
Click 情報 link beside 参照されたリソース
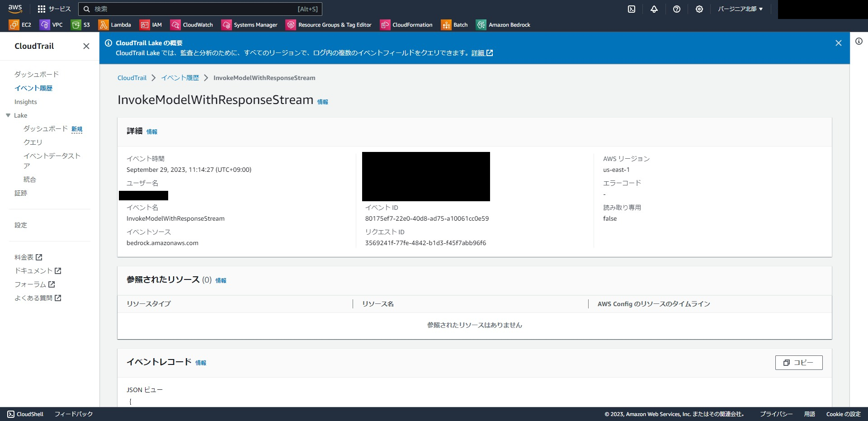point(221,281)
